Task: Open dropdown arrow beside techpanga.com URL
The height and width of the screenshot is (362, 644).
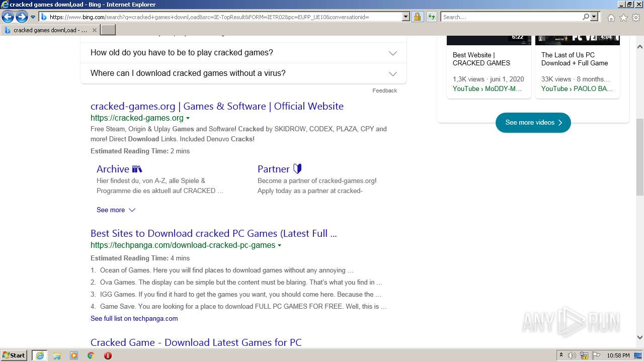Action: [279, 245]
